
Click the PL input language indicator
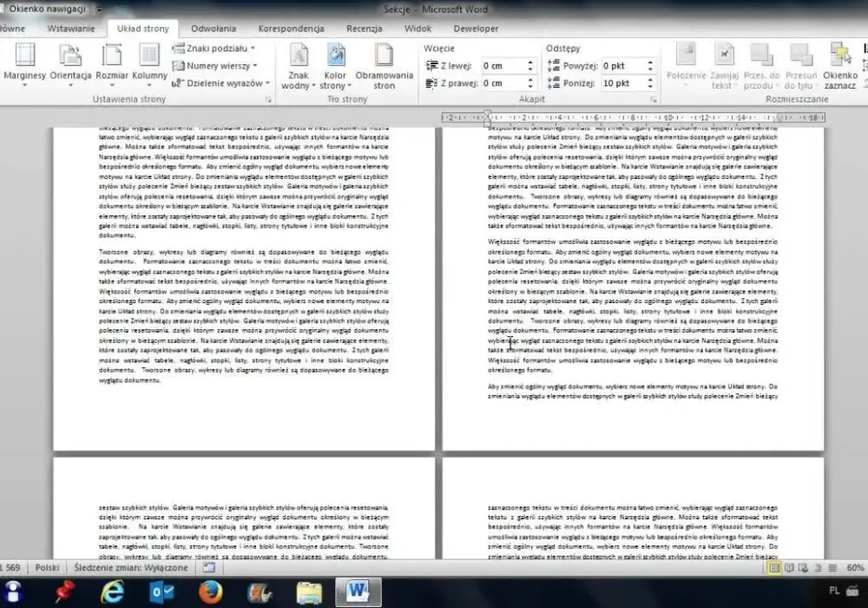pyautogui.click(x=834, y=591)
